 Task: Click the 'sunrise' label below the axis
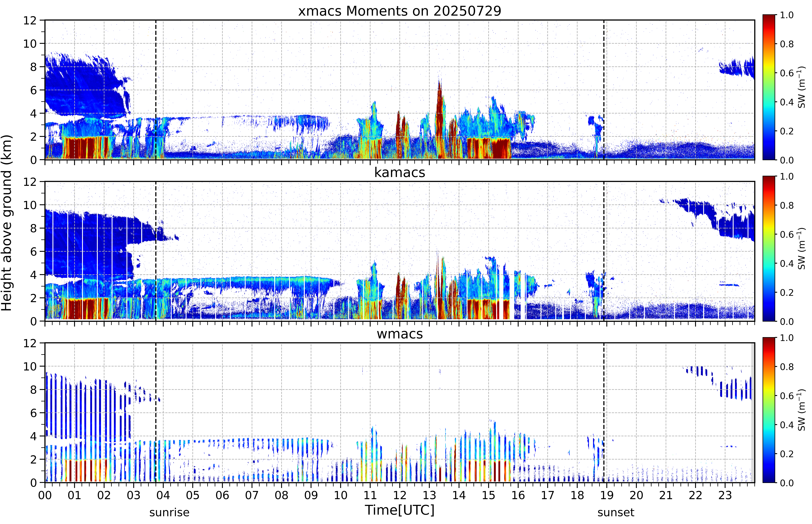click(169, 512)
